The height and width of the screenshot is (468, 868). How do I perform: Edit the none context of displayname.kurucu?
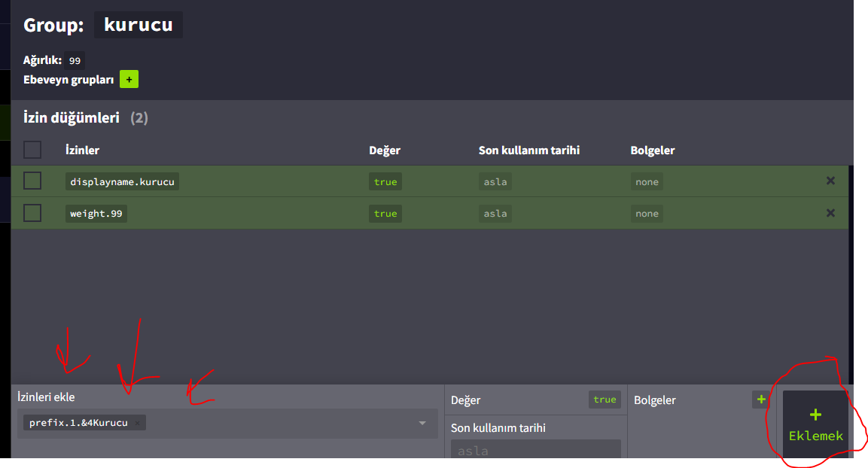pos(647,181)
